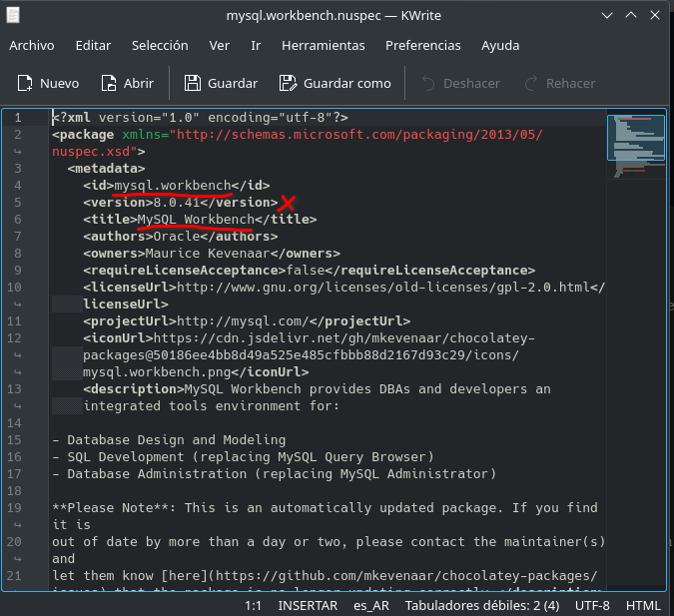
Task: Open the HTML syntax mode selector
Action: coord(642,606)
